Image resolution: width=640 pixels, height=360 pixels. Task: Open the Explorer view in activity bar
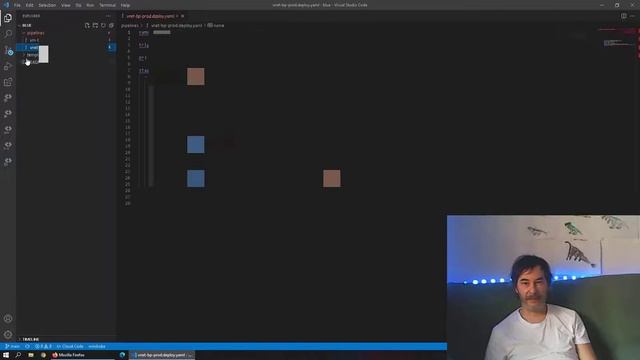coord(8,18)
